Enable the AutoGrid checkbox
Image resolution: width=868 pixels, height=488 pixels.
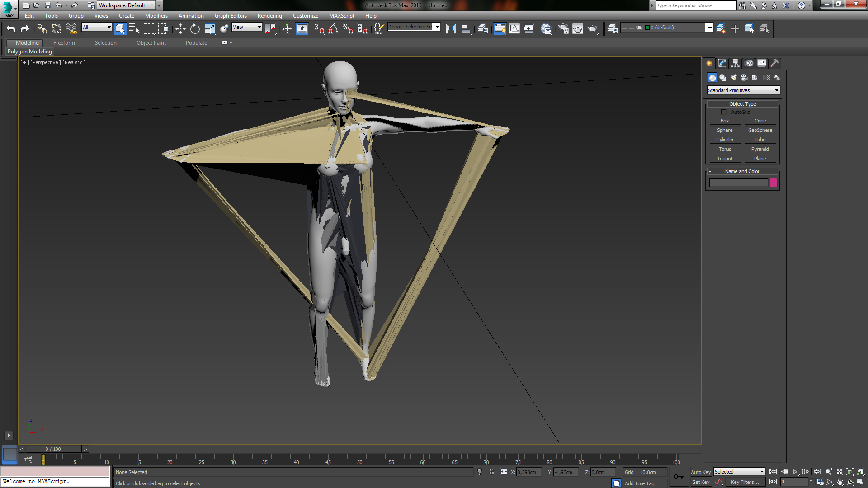tap(724, 112)
